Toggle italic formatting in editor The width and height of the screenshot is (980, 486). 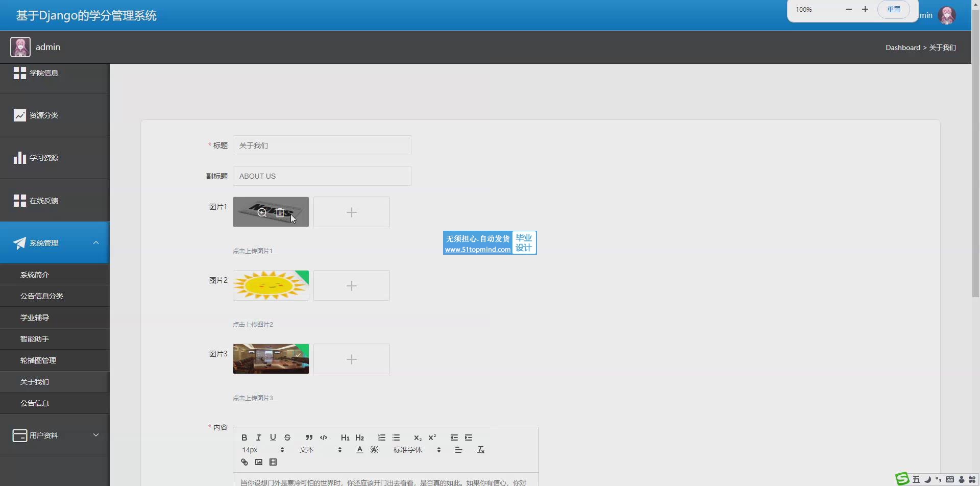click(x=258, y=438)
